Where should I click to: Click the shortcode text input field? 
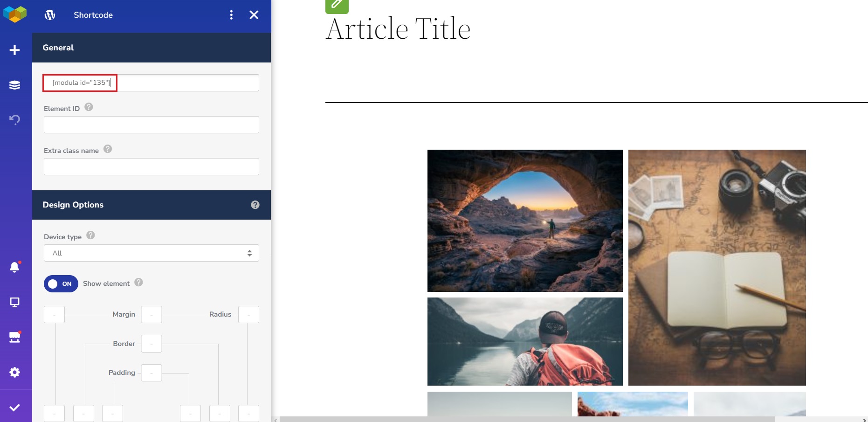pyautogui.click(x=151, y=83)
